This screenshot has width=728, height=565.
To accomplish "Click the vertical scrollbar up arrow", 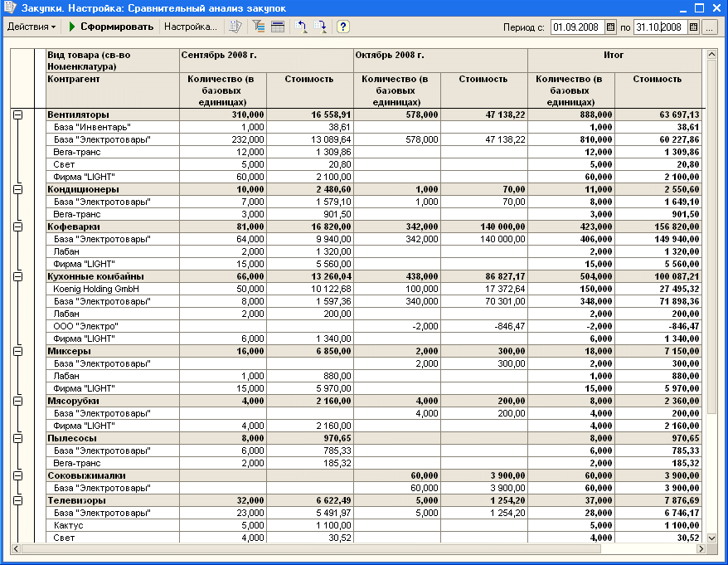I will pyautogui.click(x=711, y=55).
